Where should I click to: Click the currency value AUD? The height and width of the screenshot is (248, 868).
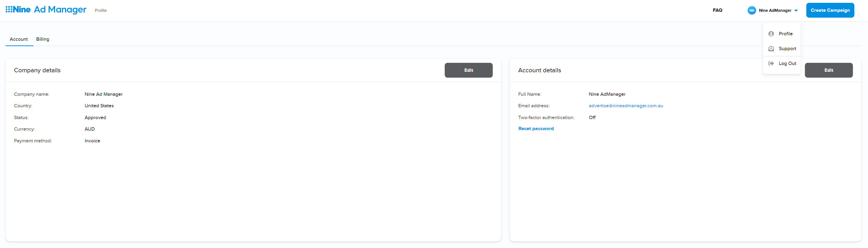pyautogui.click(x=90, y=129)
